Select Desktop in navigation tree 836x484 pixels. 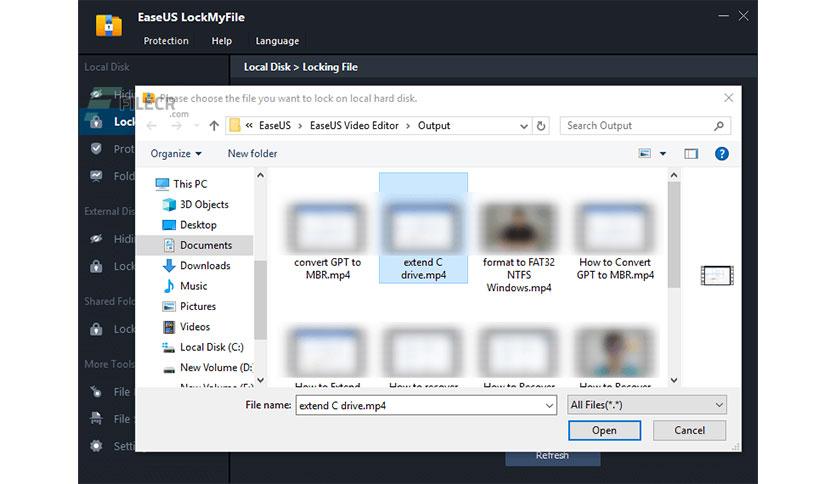click(189, 225)
